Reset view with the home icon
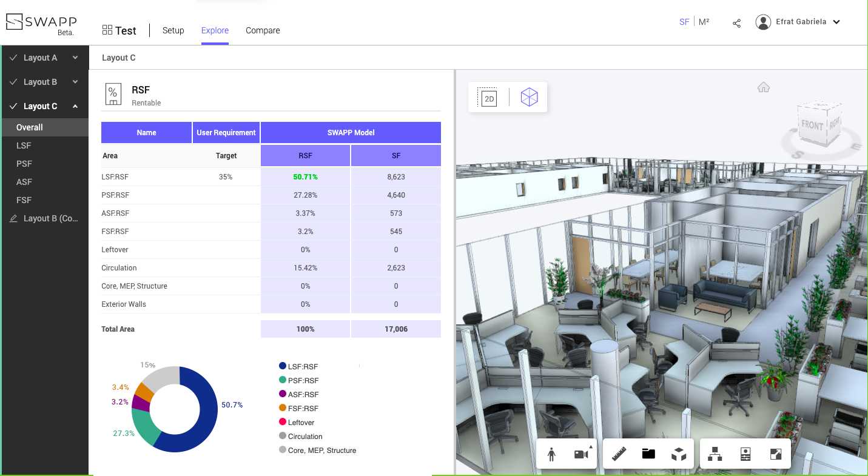Viewport: 868px width, 476px height. click(763, 87)
